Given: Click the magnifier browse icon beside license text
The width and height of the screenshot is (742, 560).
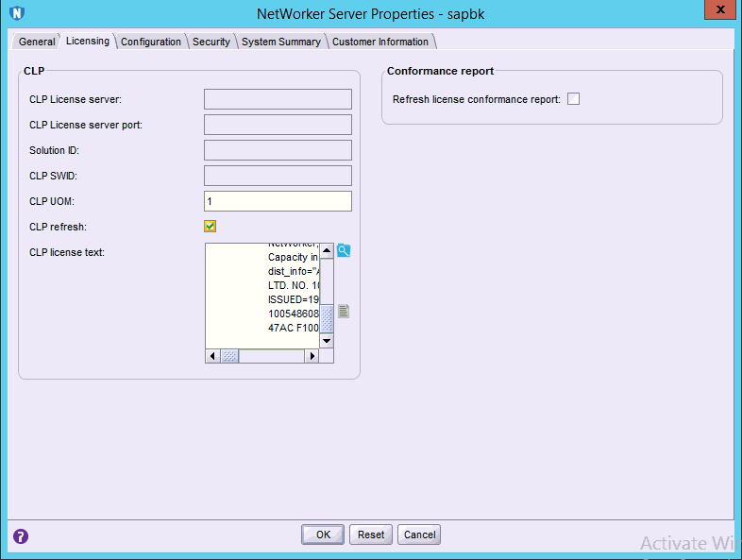Looking at the screenshot, I should pos(344,251).
